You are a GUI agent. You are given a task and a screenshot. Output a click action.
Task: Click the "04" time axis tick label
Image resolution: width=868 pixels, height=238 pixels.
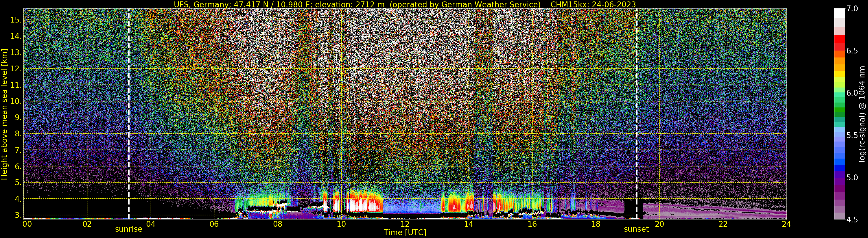151,224
